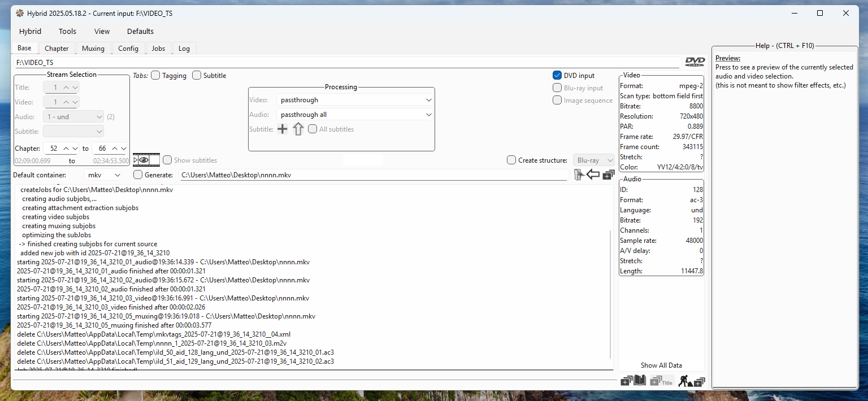The height and width of the screenshot is (401, 868).
Task: Click the book chapters queue icon
Action: (x=633, y=381)
